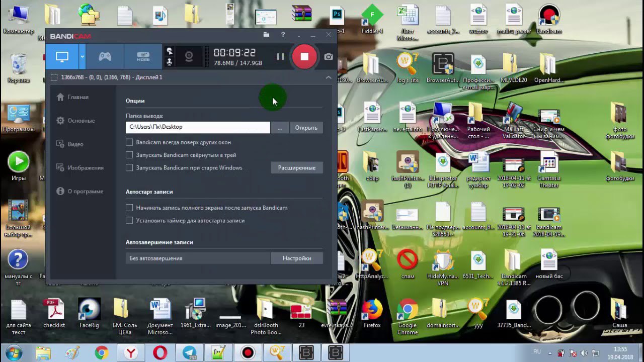Open the screen recording mode dropdown arrow

click(x=82, y=57)
